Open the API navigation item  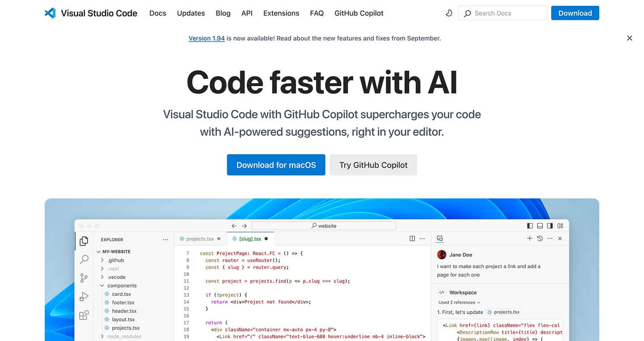[x=247, y=13]
